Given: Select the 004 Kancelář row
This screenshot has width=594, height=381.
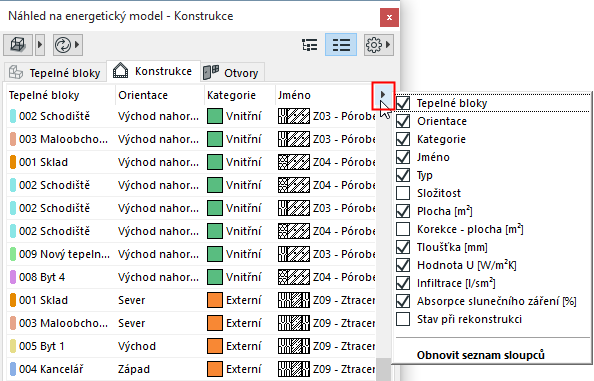Looking at the screenshot, I should pos(191,369).
